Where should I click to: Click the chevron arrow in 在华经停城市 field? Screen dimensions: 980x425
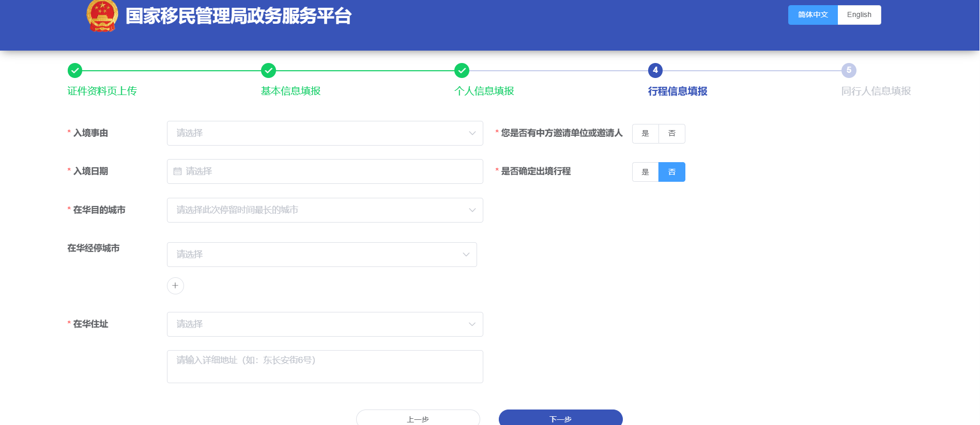pos(466,255)
